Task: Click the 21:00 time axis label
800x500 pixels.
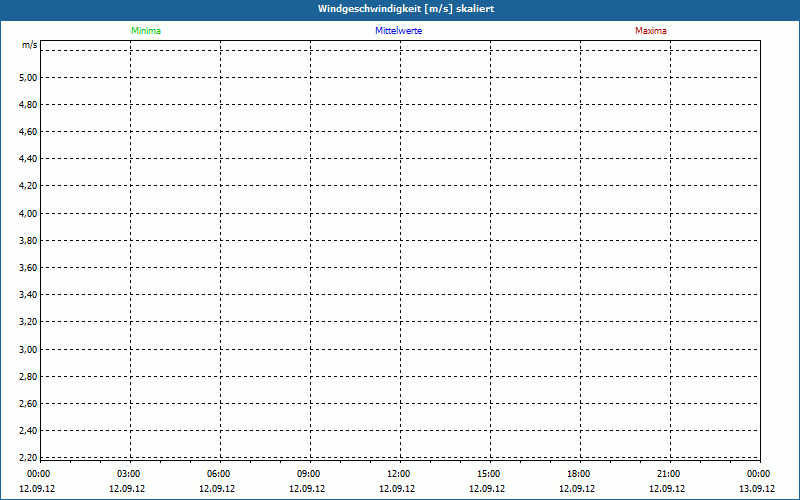Action: click(669, 474)
